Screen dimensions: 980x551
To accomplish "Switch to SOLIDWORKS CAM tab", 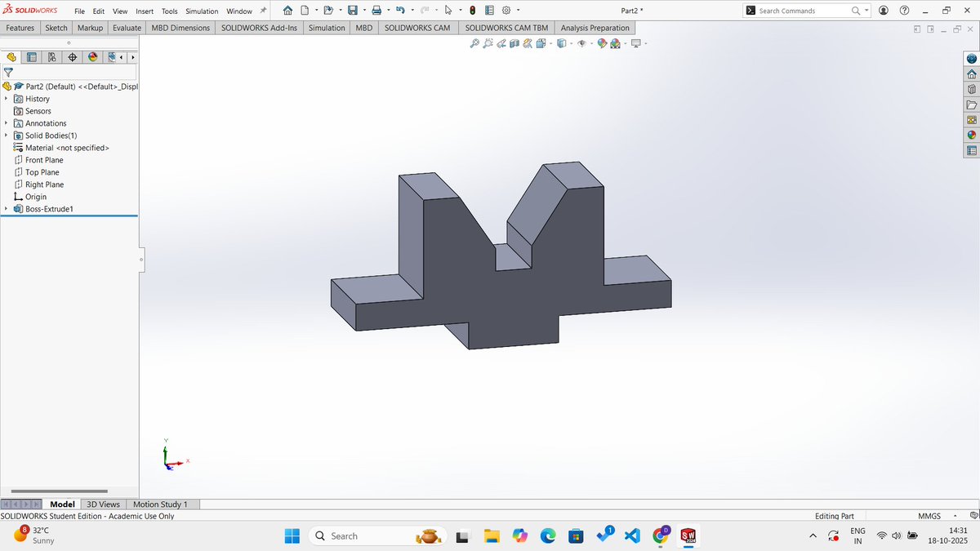I will [417, 28].
